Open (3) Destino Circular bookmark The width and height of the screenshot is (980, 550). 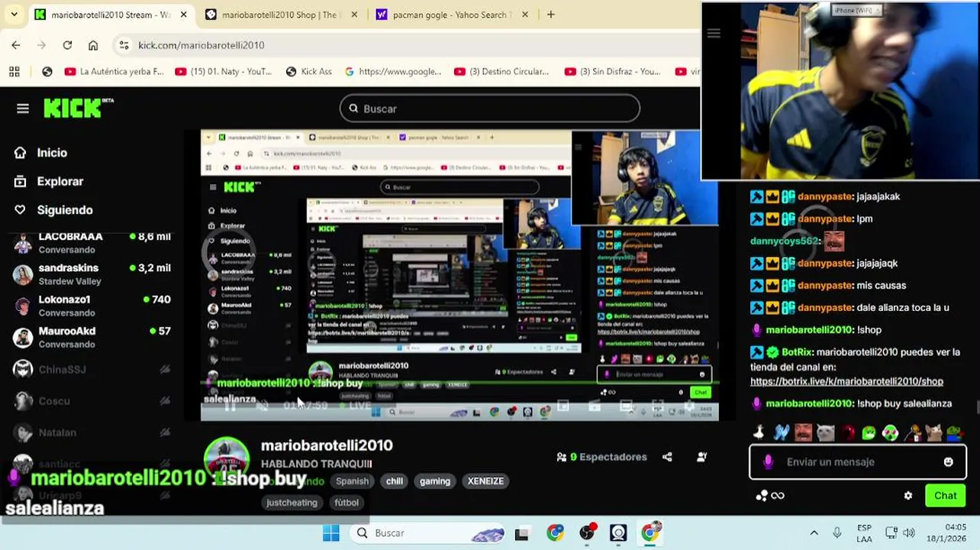coord(501,71)
